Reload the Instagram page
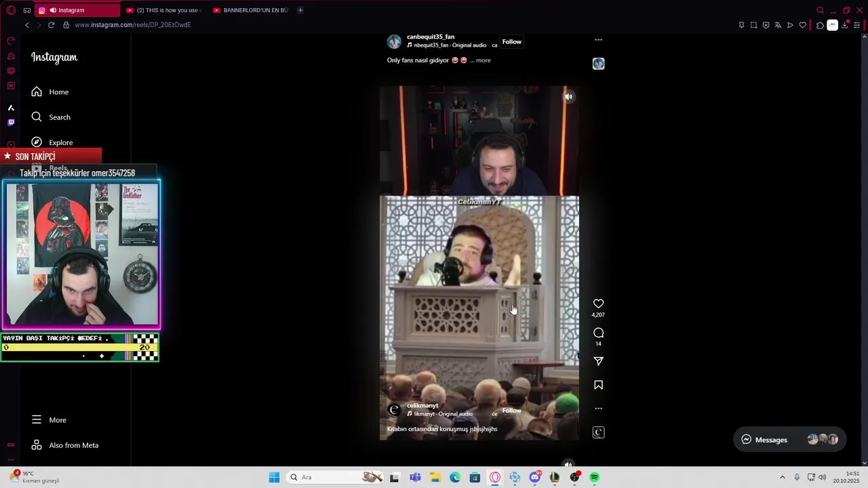 tap(51, 25)
